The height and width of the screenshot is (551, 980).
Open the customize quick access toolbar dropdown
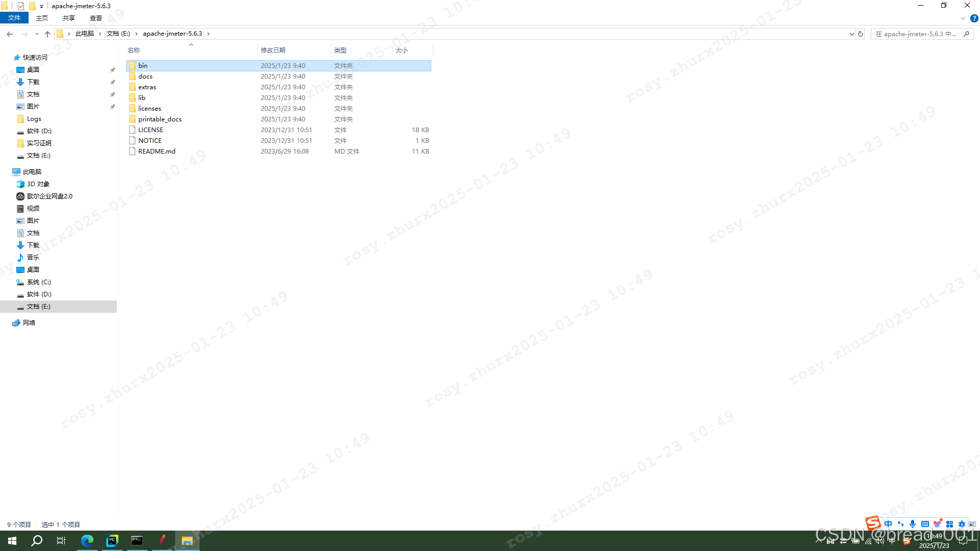41,6
